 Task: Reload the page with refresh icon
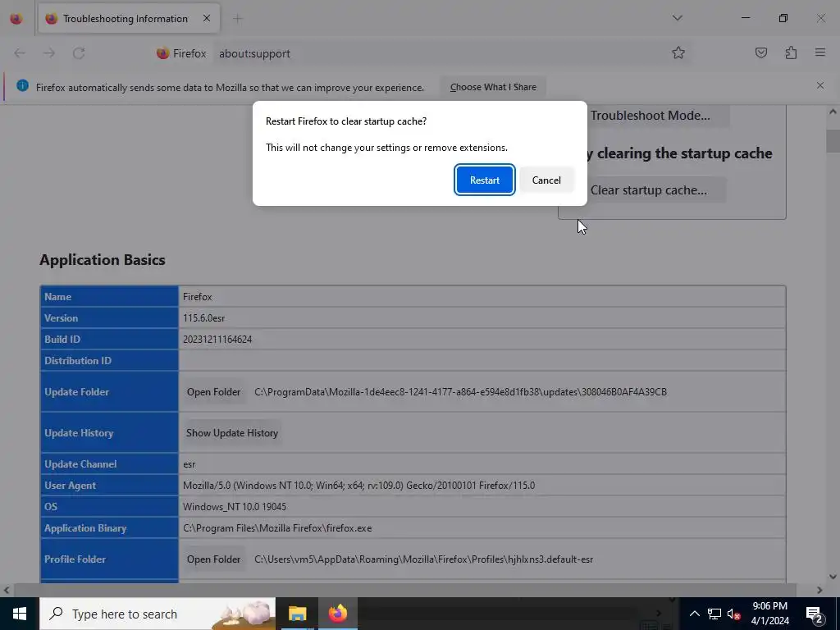[x=79, y=53]
